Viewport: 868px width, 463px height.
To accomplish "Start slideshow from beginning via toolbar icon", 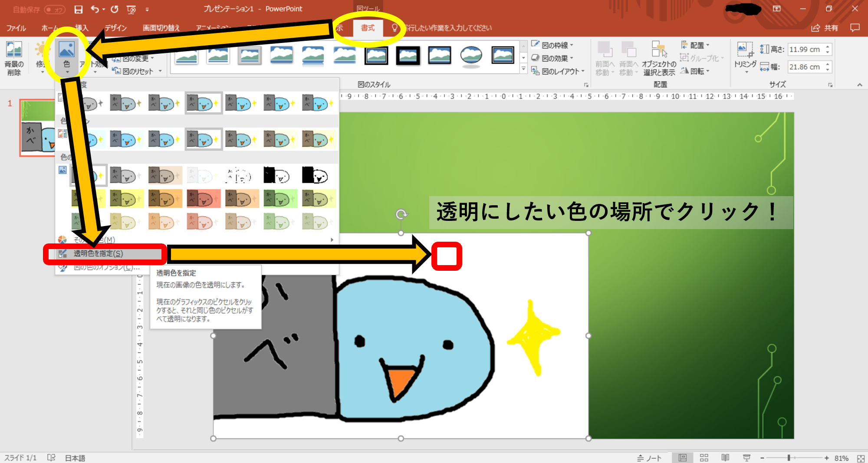I will [x=131, y=9].
